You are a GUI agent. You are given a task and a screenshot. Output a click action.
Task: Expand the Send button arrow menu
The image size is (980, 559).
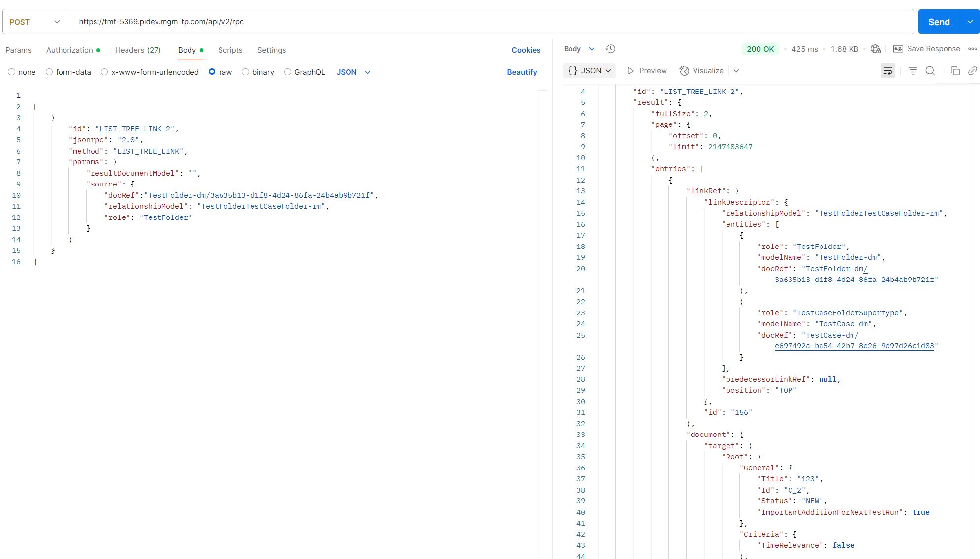tap(970, 22)
